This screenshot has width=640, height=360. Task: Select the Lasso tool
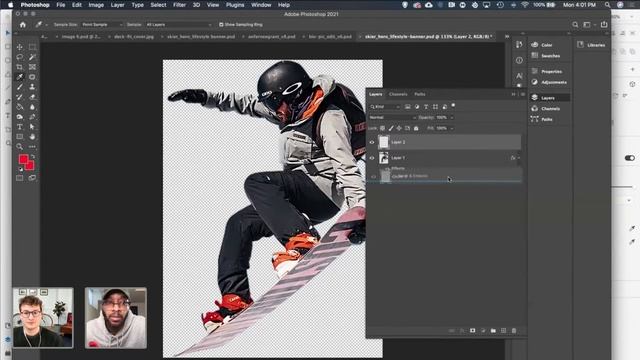[x=20, y=57]
